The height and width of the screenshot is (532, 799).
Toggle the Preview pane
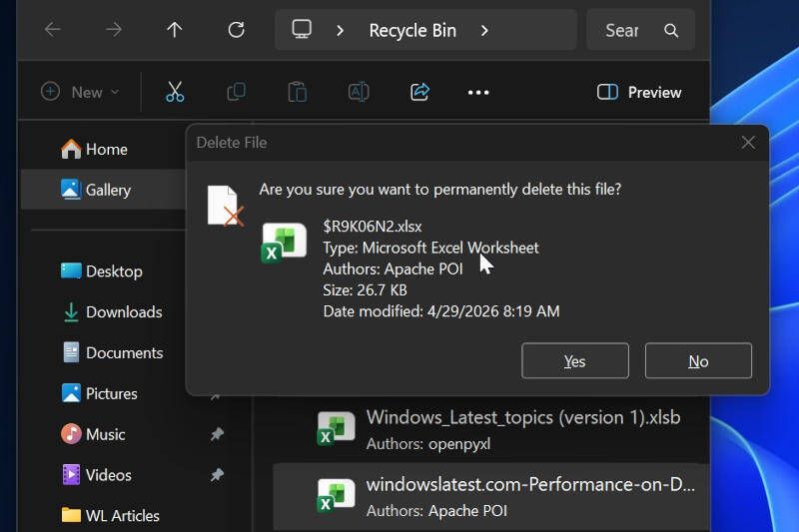(639, 92)
